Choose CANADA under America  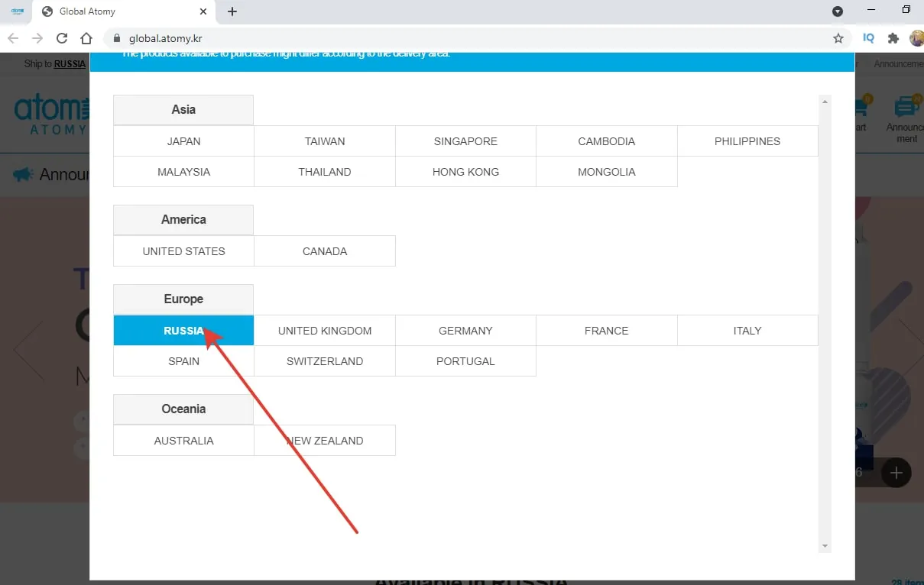coord(325,251)
